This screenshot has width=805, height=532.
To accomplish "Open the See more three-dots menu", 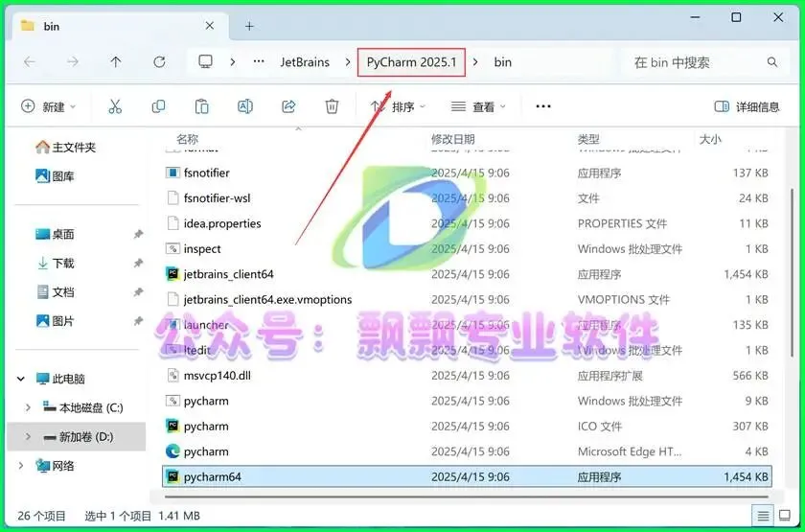I will pyautogui.click(x=543, y=106).
